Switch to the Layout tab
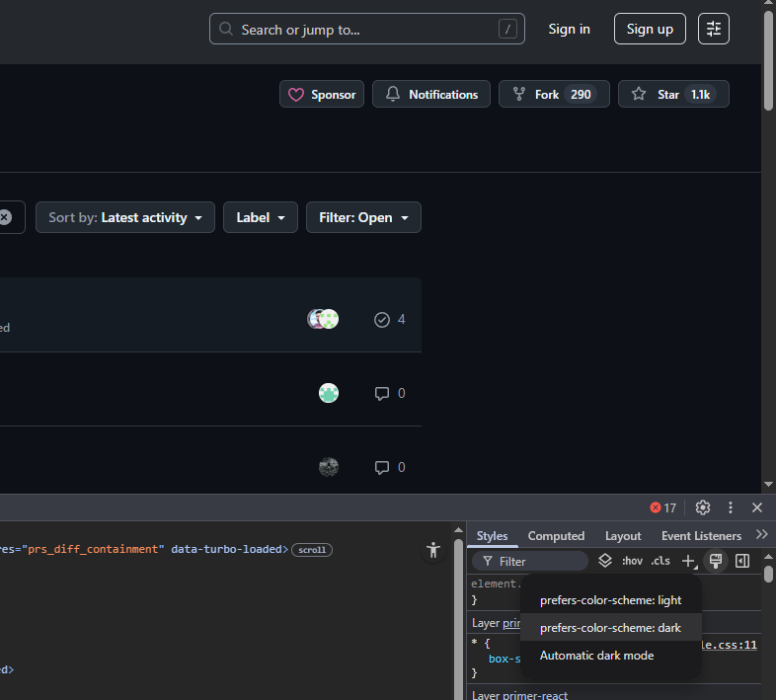 (x=623, y=536)
